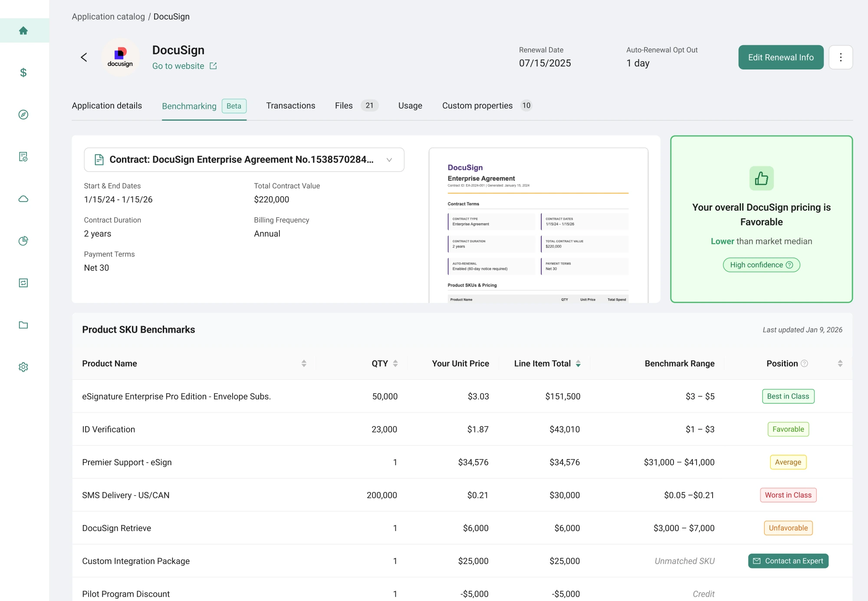Sort by Product Name column arrows

pyautogui.click(x=304, y=363)
